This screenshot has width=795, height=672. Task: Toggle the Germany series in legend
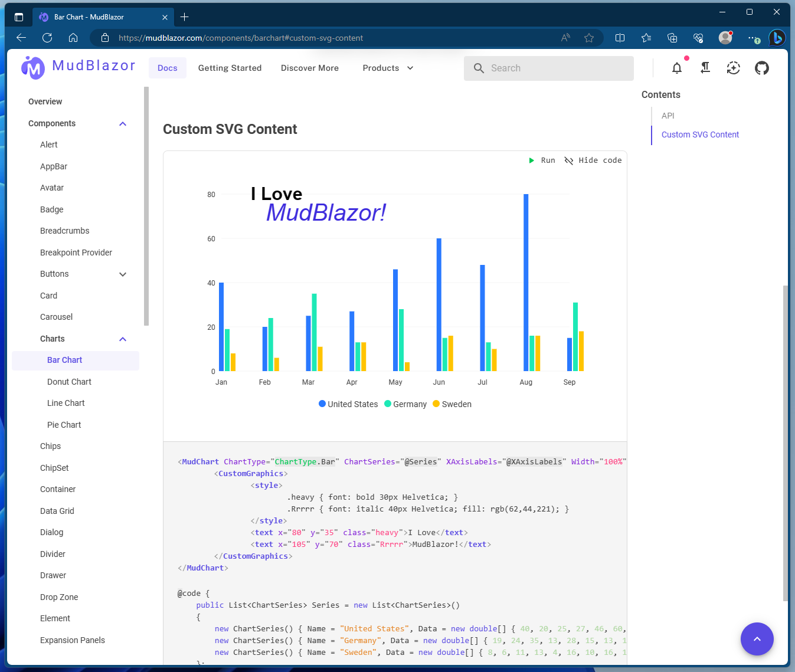(405, 404)
